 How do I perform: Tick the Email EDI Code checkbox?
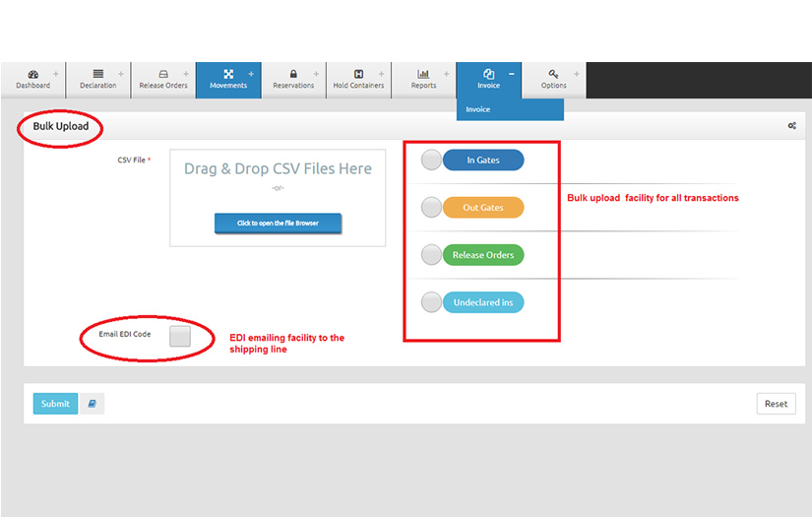(x=180, y=336)
